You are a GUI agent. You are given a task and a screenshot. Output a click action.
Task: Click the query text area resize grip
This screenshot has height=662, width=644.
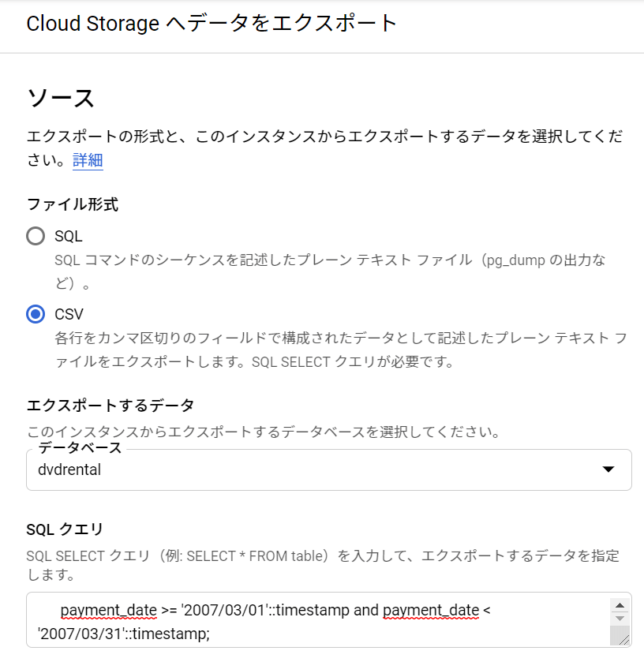(x=624, y=640)
